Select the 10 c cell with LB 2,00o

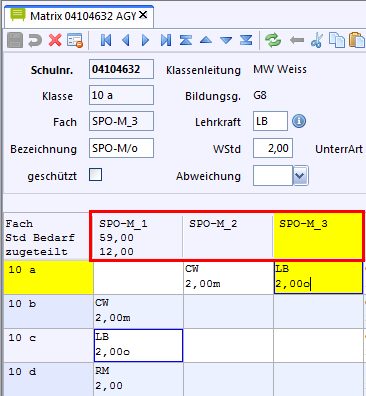138,345
